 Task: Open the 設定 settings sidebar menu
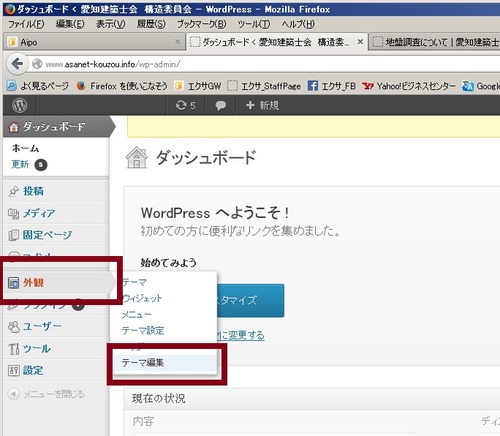tap(33, 370)
